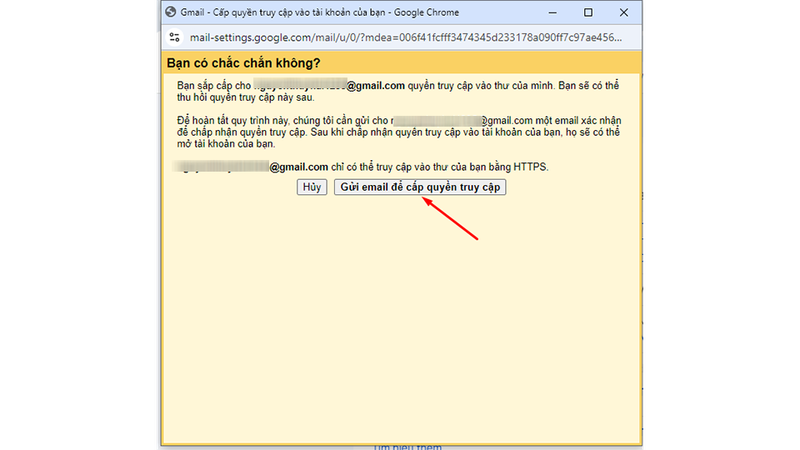
Task: Click the Chrome globe icon in title bar
Action: 171,12
